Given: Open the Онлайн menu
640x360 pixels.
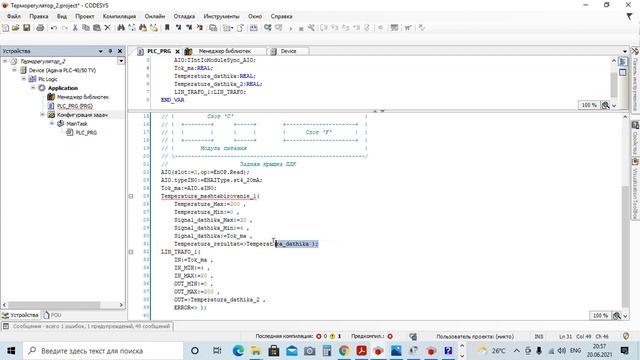Looking at the screenshot, I should [155, 16].
